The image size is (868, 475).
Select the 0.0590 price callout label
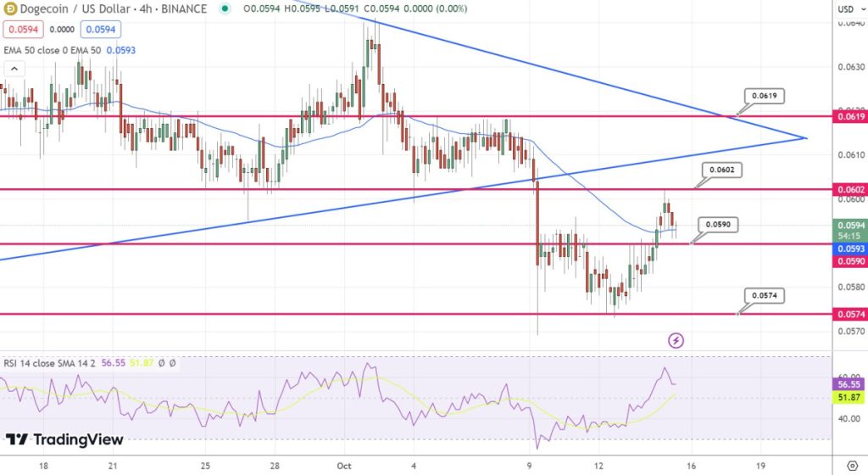pos(716,225)
